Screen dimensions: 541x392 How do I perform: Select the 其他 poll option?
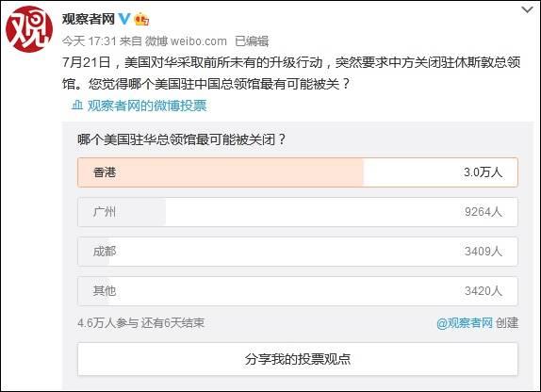click(298, 291)
